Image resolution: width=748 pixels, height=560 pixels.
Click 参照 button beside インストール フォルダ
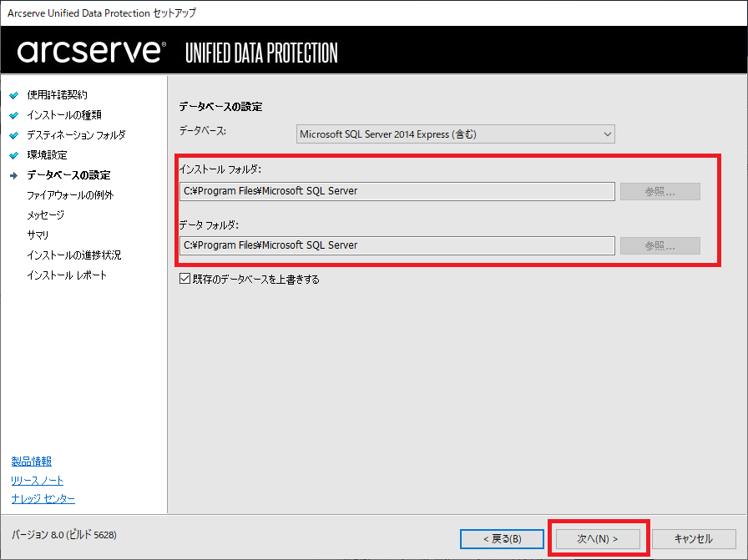click(x=660, y=192)
